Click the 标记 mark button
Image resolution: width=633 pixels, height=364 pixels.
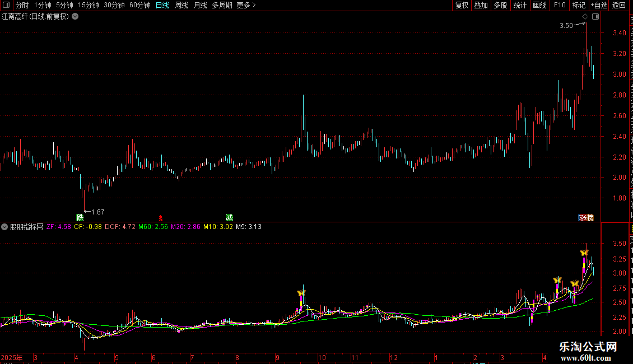pos(579,5)
